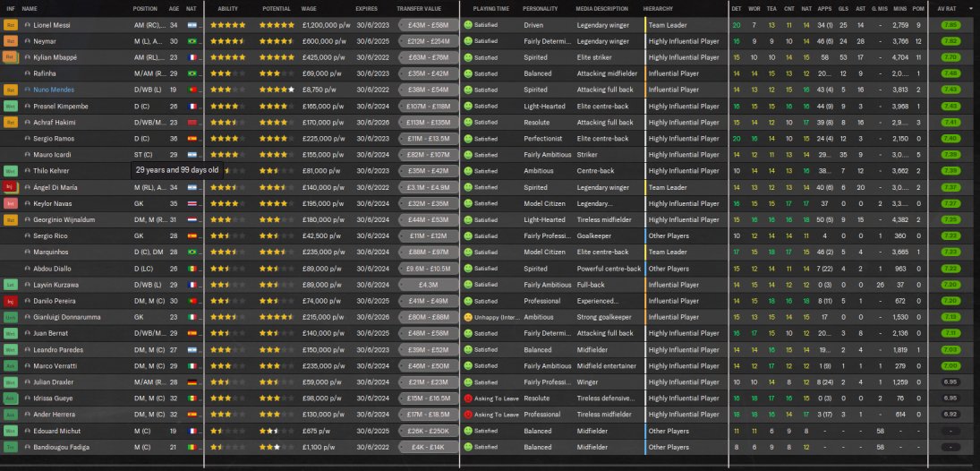Click Kimpembe's £107M - £118M value pill
Viewport: 980px width, 471px height.
coord(428,106)
